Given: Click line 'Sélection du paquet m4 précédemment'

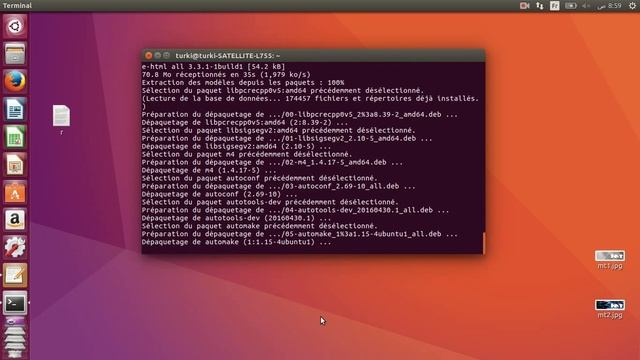Looking at the screenshot, I should (247, 154).
